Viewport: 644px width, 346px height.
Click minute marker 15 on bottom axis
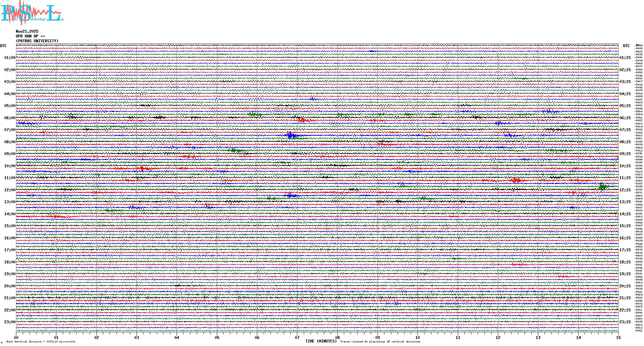click(618, 338)
